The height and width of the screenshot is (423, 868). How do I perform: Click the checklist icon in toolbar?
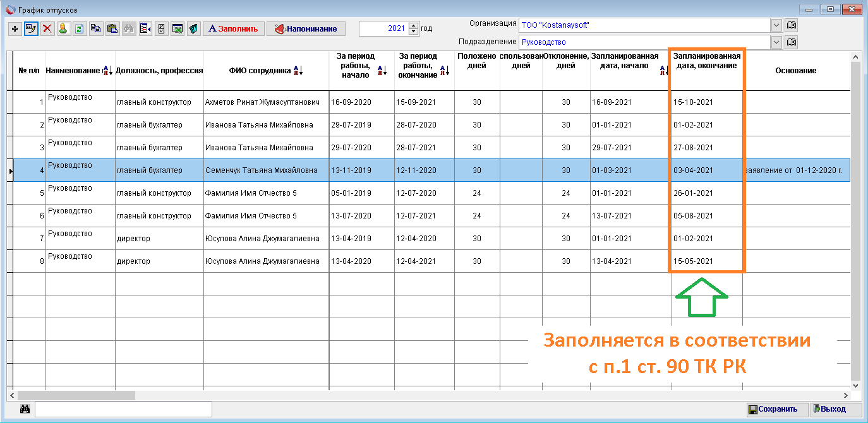tap(162, 28)
